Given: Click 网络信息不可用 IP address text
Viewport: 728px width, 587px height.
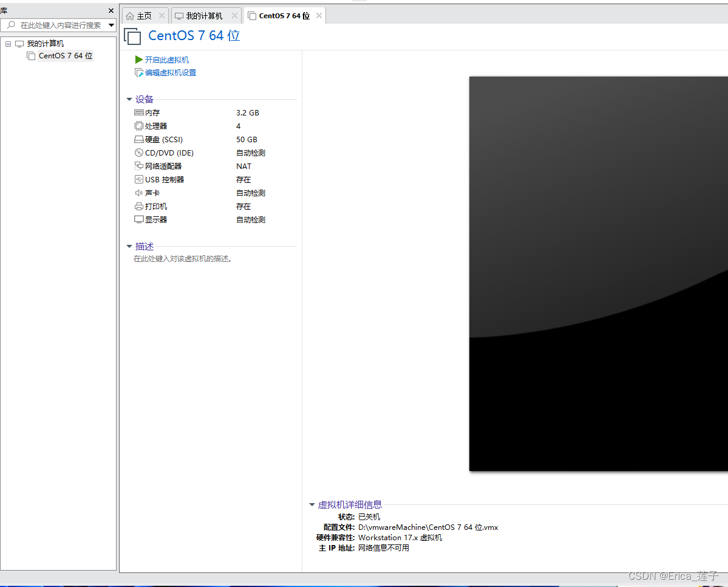Looking at the screenshot, I should [x=384, y=548].
